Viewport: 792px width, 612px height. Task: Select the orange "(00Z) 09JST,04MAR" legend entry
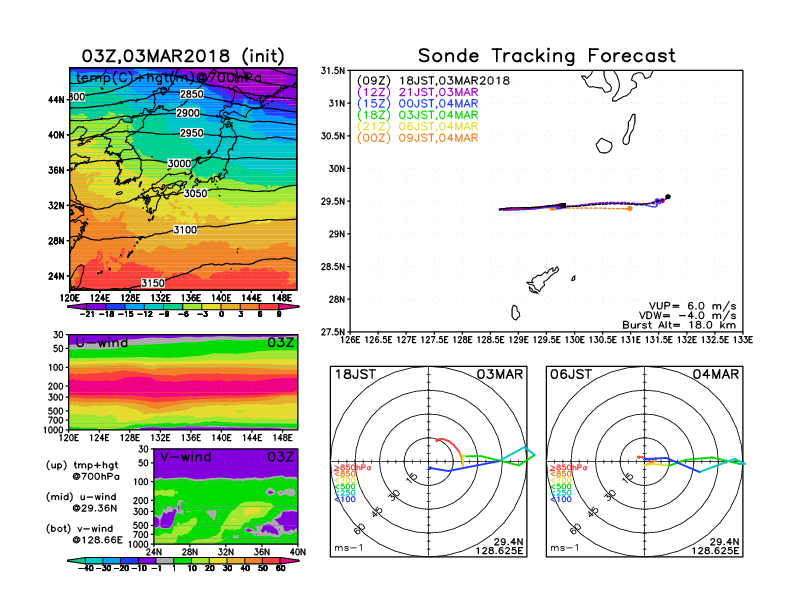click(x=417, y=138)
